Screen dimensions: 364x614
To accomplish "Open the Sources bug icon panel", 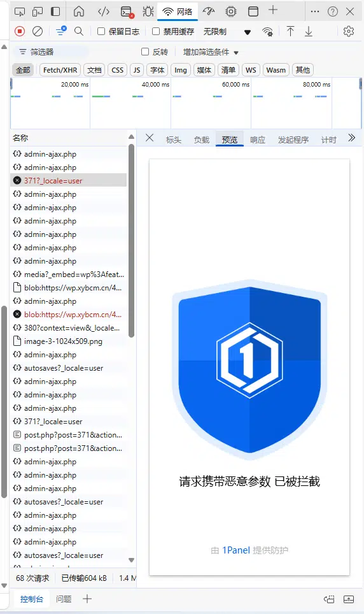I will pyautogui.click(x=148, y=11).
